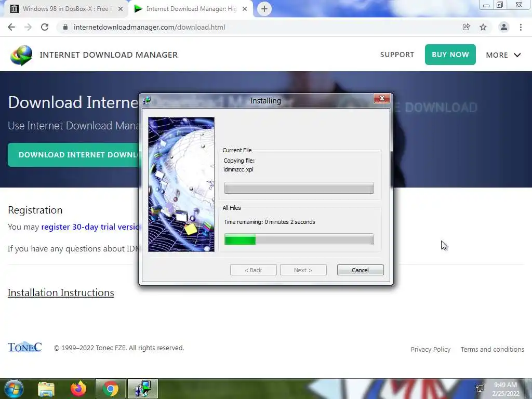Click the BUY NOW button
The width and height of the screenshot is (532, 399).
click(450, 55)
